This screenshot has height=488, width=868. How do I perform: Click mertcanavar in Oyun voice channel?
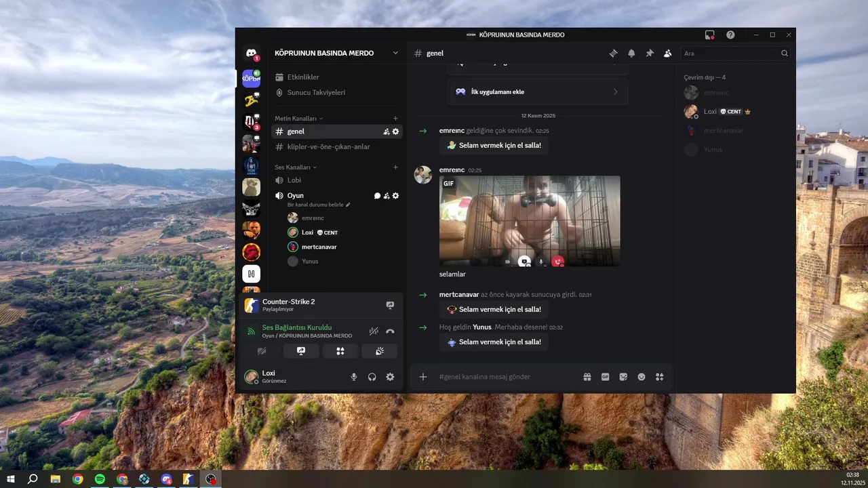(x=319, y=247)
